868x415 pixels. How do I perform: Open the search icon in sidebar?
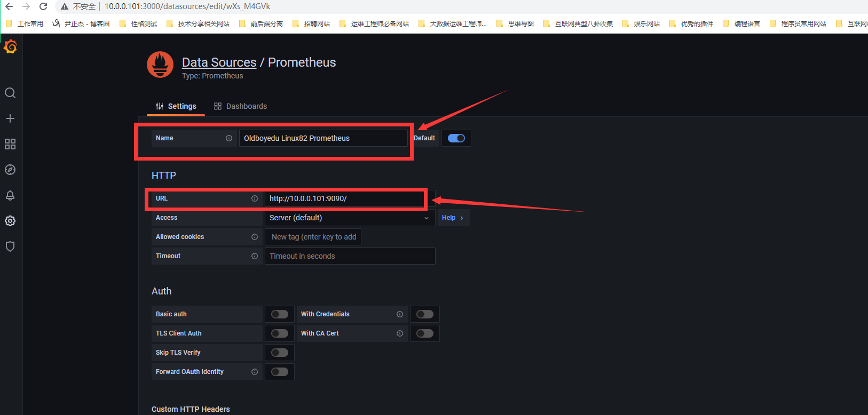pyautogui.click(x=10, y=93)
